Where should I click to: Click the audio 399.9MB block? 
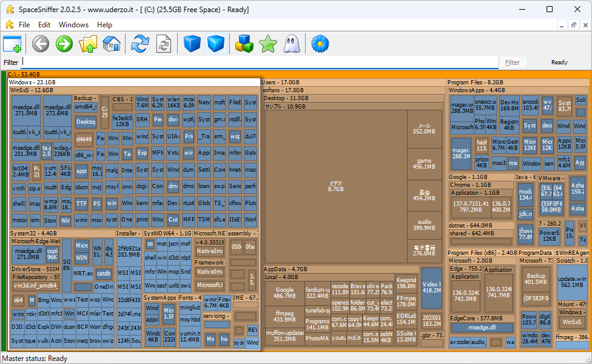point(424,224)
